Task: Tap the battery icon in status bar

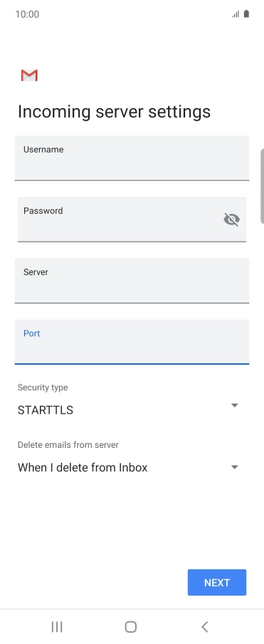Action: [246, 14]
